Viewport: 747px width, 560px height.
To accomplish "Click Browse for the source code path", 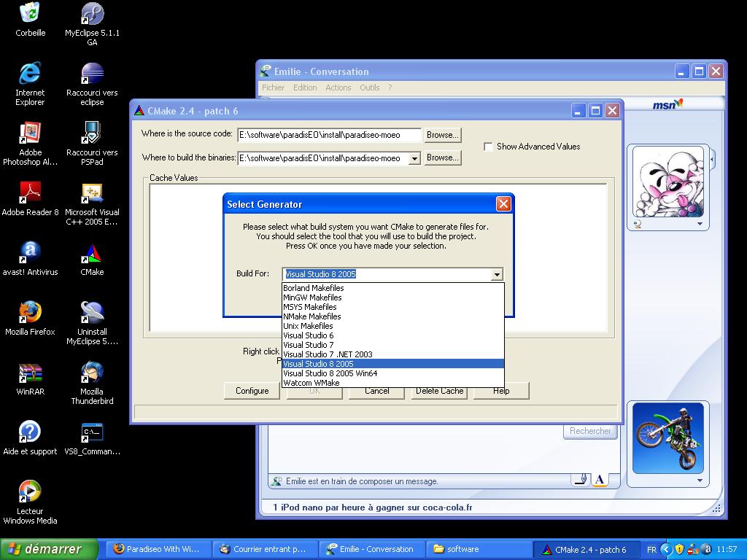I will 442,135.
